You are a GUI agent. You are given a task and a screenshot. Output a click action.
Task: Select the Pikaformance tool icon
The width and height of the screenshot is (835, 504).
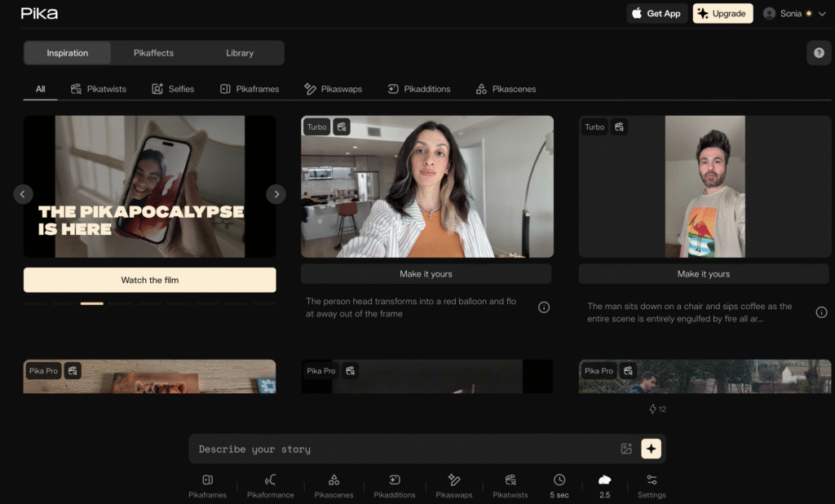point(270,486)
